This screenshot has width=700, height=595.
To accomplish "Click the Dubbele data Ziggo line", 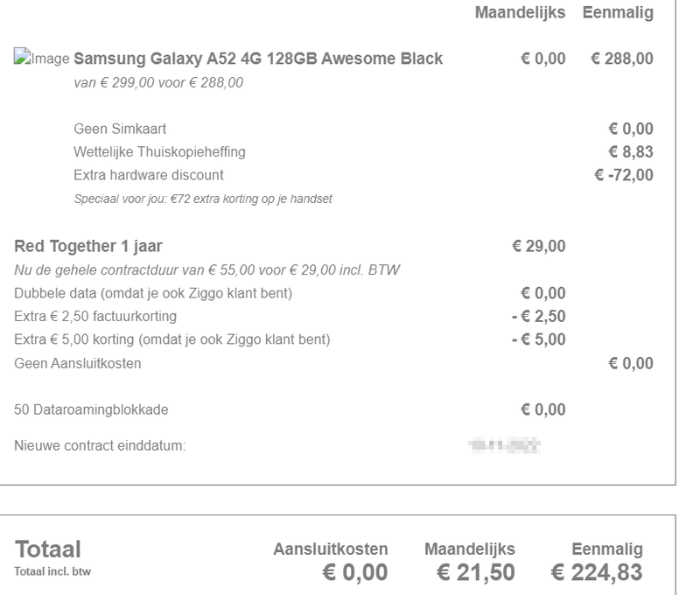I will (x=153, y=293).
